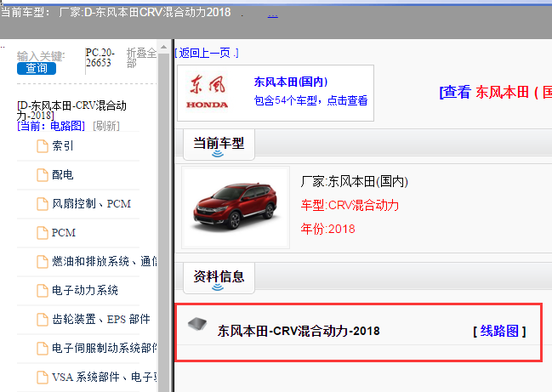Click the 厂家:东风本田(国内) text
552x392 pixels.
coord(354,182)
